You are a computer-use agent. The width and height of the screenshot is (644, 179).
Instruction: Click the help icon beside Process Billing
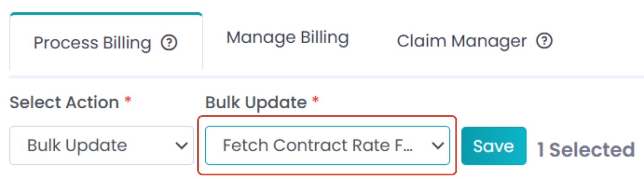169,43
